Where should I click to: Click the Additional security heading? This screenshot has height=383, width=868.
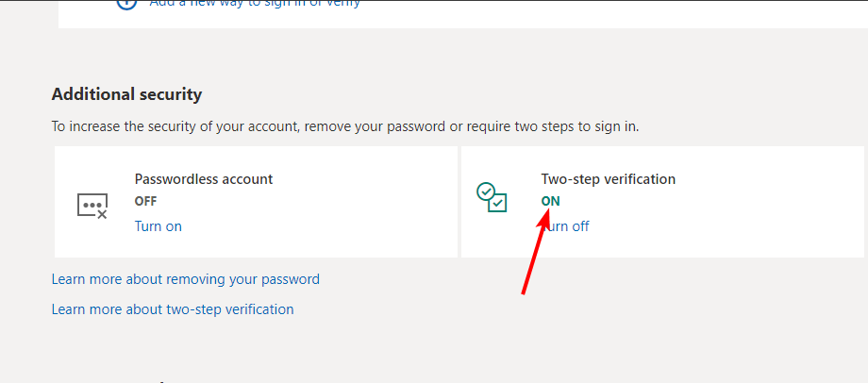126,94
